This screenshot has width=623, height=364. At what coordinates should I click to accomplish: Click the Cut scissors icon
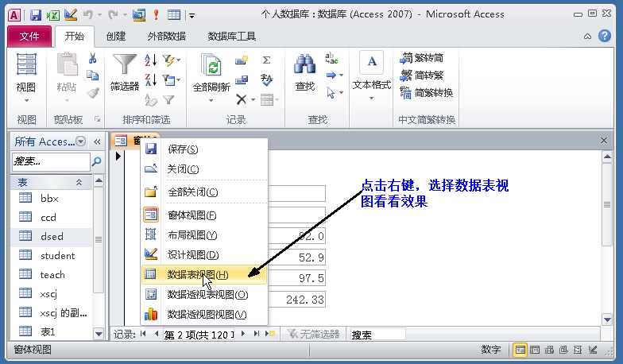tap(92, 59)
